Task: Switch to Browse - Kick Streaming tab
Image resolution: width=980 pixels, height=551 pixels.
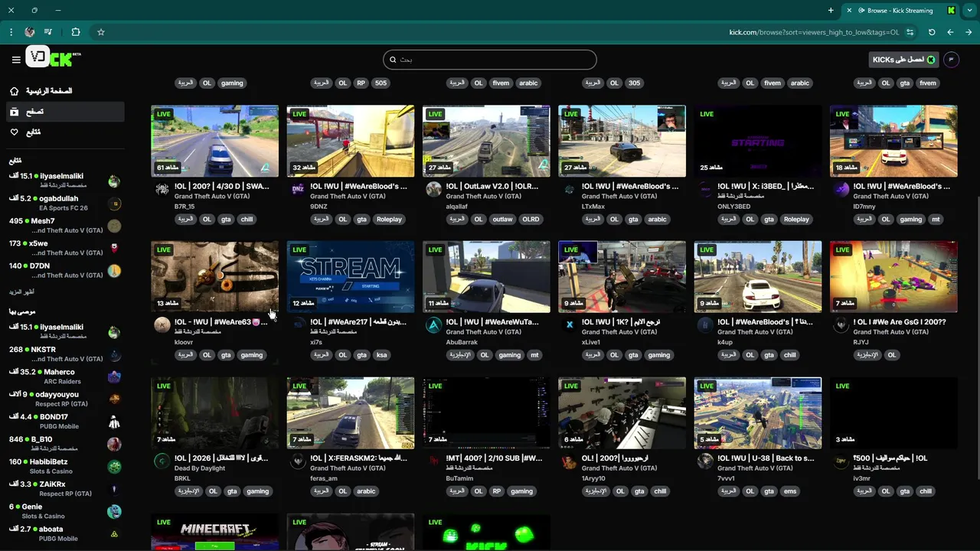Action: click(x=900, y=10)
